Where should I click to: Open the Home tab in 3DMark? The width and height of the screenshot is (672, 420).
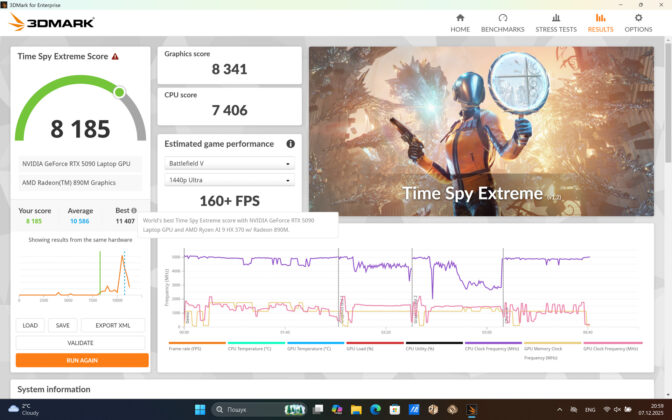(x=460, y=23)
